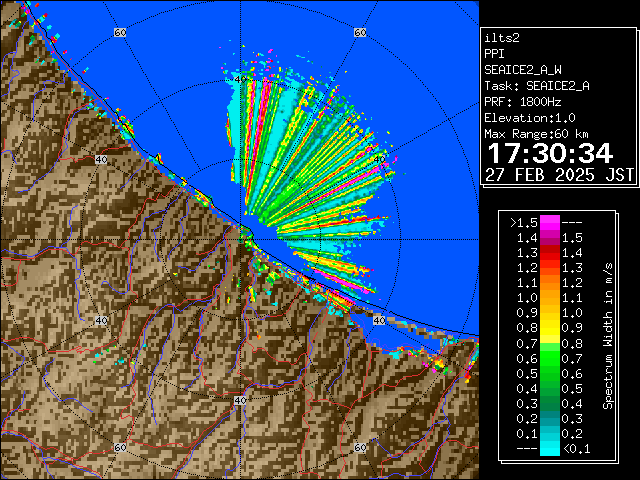Viewport: 640px width, 480px height.
Task: Click the bright green band of the color scale
Action: 550,358
